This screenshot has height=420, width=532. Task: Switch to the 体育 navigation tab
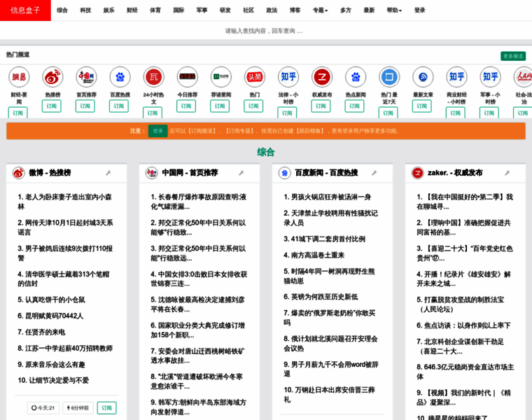coord(155,10)
